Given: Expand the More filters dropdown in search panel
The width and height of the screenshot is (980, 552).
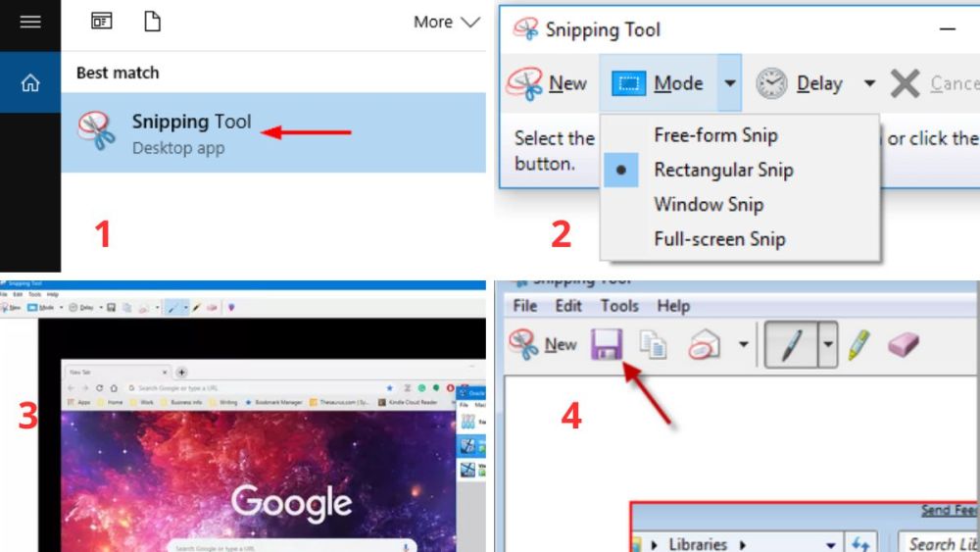Looking at the screenshot, I should click(x=446, y=22).
